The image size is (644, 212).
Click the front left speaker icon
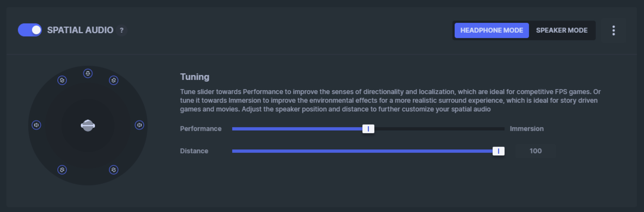(x=62, y=80)
